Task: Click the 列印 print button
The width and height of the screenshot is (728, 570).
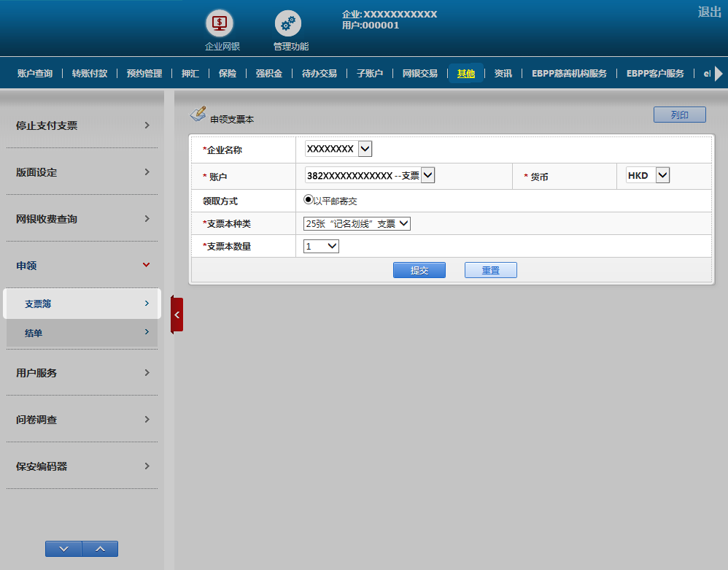Action: tap(679, 115)
